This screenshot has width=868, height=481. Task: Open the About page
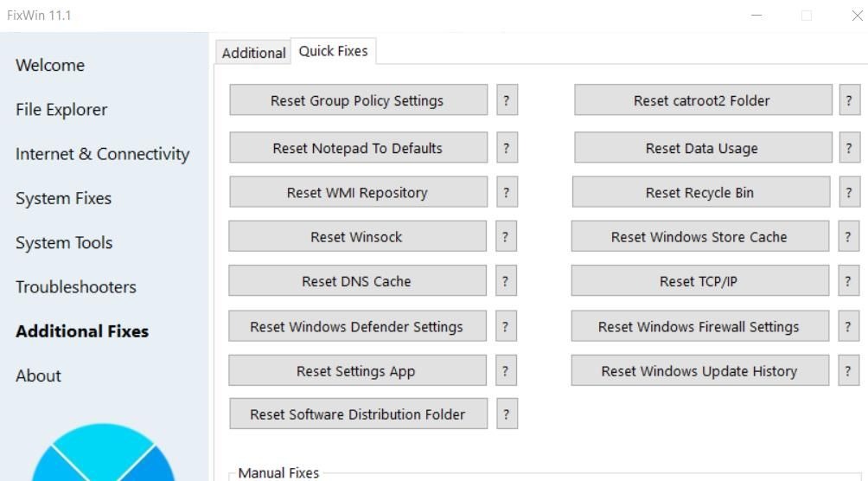coord(38,375)
